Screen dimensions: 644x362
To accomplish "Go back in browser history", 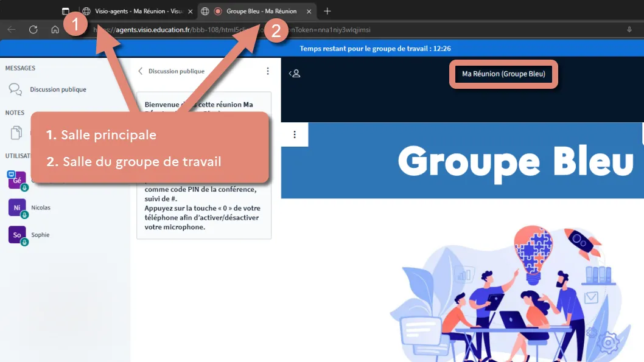I will (12, 30).
